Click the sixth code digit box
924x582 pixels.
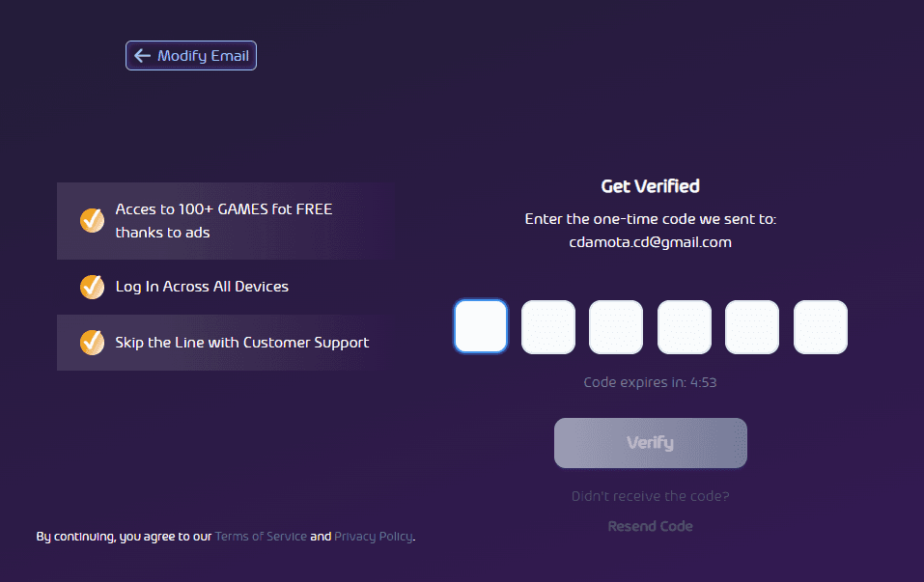coord(821,327)
